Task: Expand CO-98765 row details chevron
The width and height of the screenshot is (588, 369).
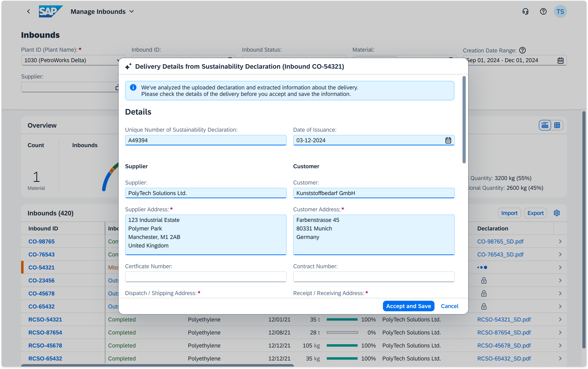Action: [560, 242]
